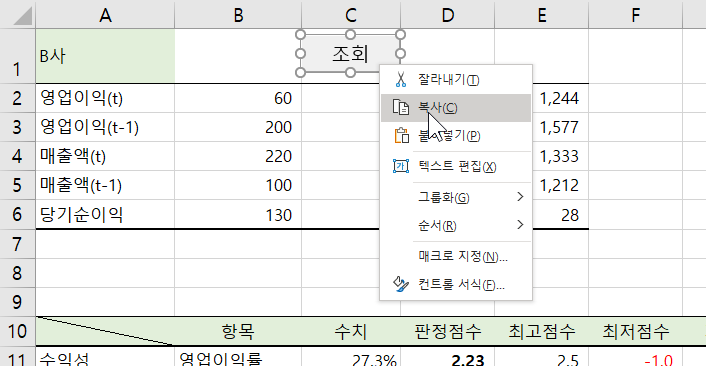This screenshot has height=366, width=706.
Task: Click the cell with value 200
Action: [x=238, y=127]
